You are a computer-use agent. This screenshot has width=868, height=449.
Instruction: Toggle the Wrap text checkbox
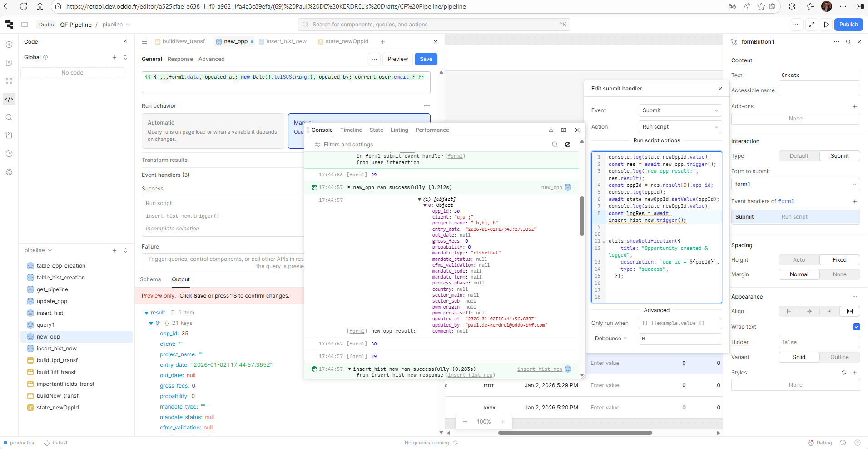click(856, 327)
